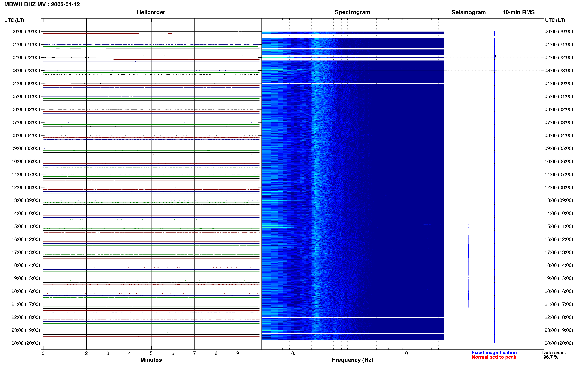Click the Data avail. label
This screenshot has height=368, width=588.
(554, 352)
